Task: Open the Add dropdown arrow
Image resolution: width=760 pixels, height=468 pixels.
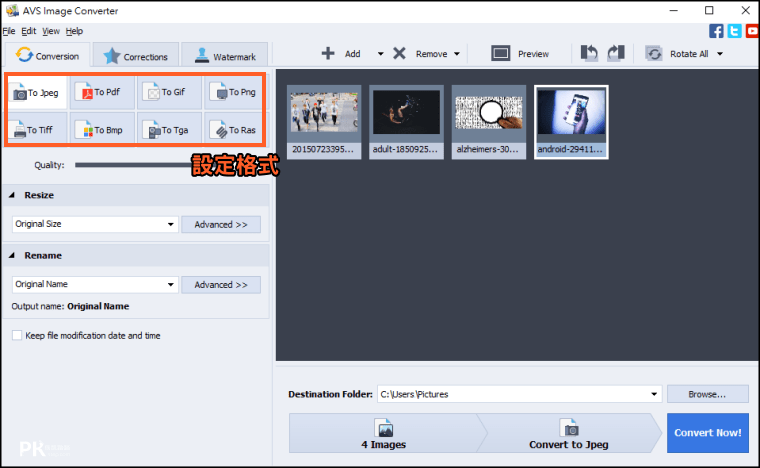Action: click(x=380, y=54)
